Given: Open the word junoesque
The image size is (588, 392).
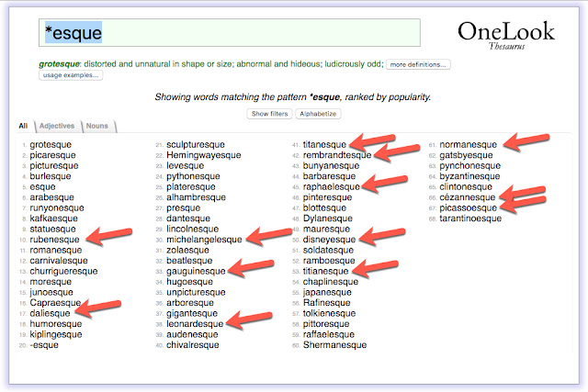Looking at the screenshot, I should coord(51,292).
